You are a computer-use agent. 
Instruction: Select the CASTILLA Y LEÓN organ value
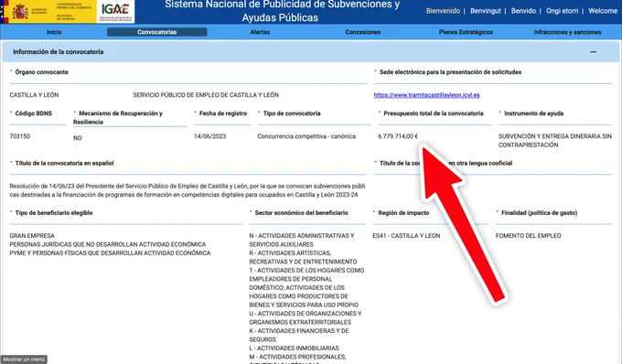coord(34,95)
